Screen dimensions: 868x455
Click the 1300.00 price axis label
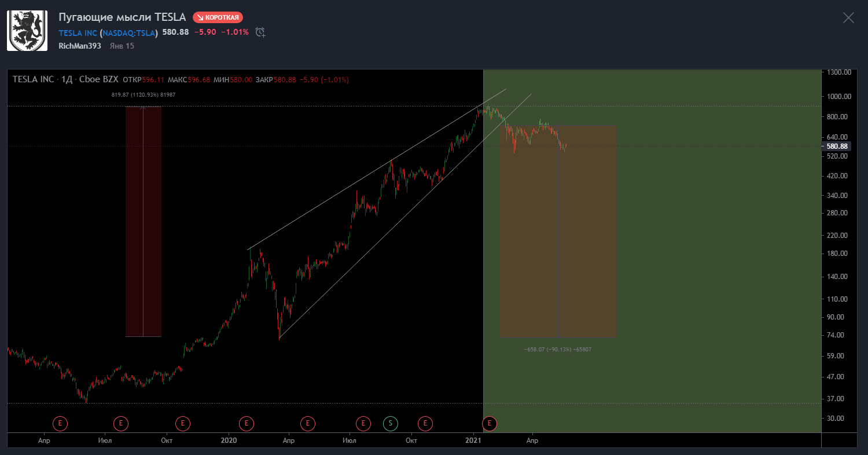click(839, 73)
